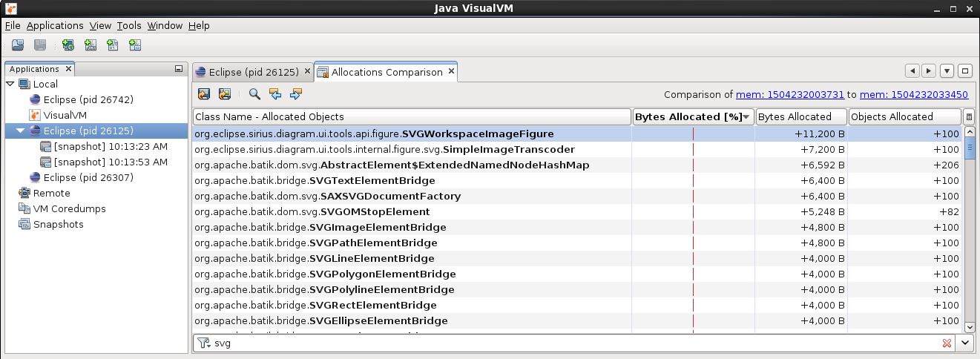Collapse the Eclipse (pid 26125) node
Viewport: 980px width, 359px height.
20,131
